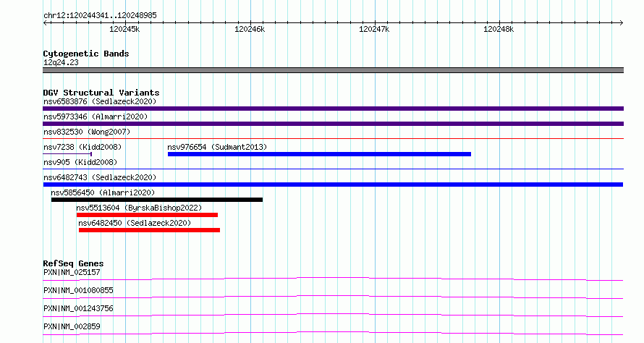
Task: Click the short purple line under nsv7238
Action: click(67, 154)
